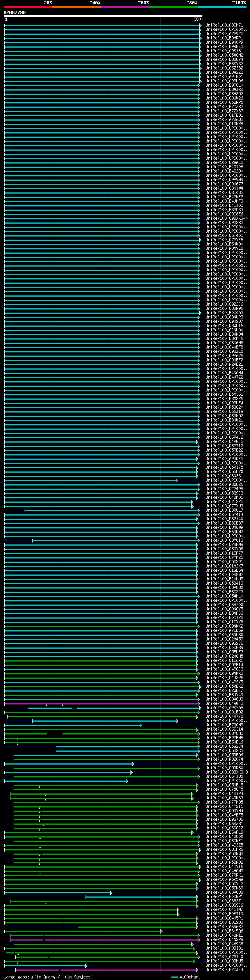
Task: Select the UniRef100_B7QCH5 label
Action: 224,725
